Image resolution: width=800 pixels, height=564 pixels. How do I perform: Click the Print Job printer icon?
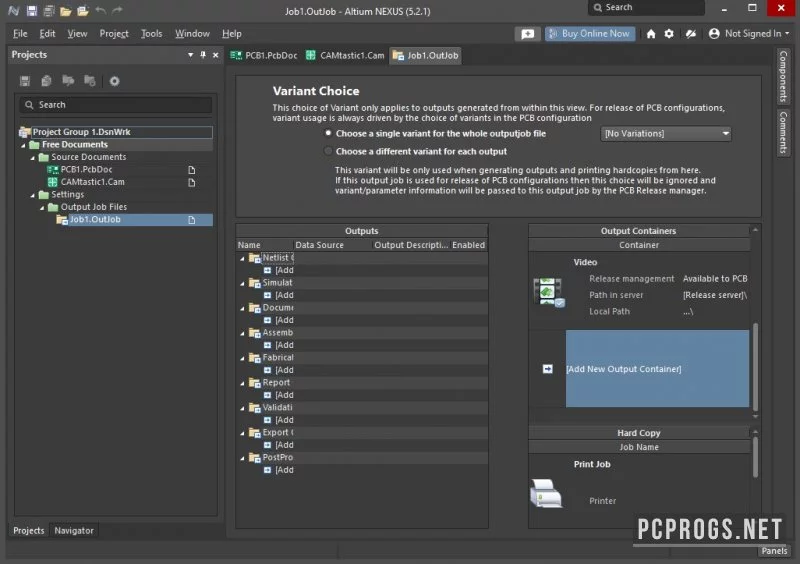546,493
